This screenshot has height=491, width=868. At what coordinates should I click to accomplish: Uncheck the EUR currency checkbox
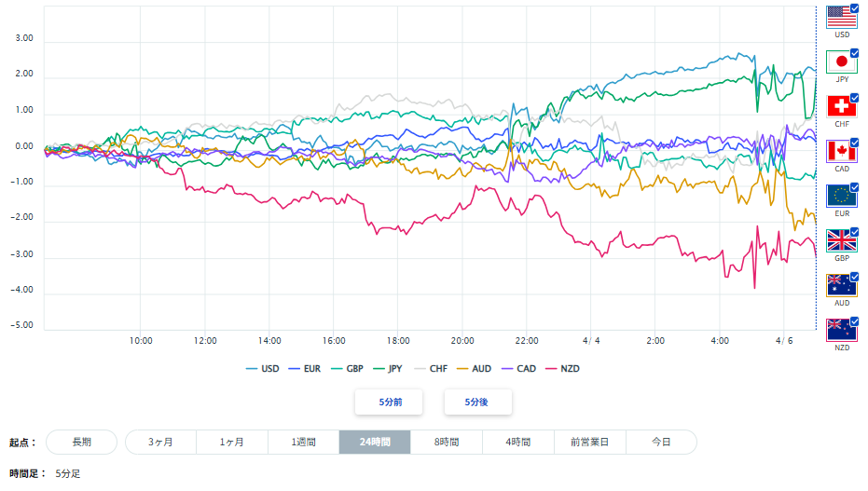[854, 187]
